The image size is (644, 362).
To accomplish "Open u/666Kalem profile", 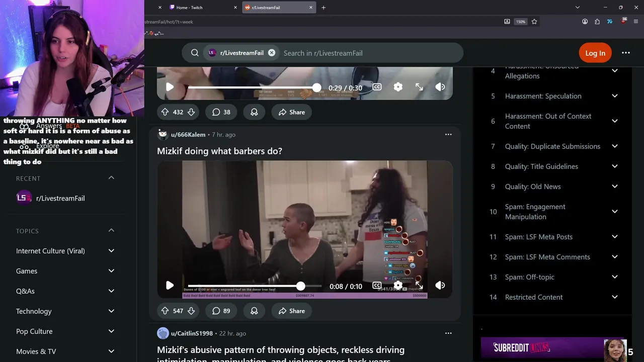I will click(x=188, y=135).
